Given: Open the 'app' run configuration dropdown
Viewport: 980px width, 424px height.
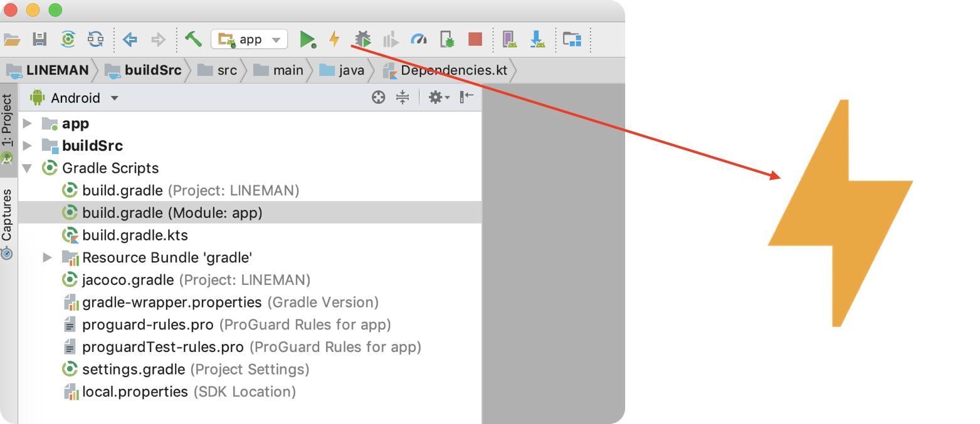Looking at the screenshot, I should [249, 38].
